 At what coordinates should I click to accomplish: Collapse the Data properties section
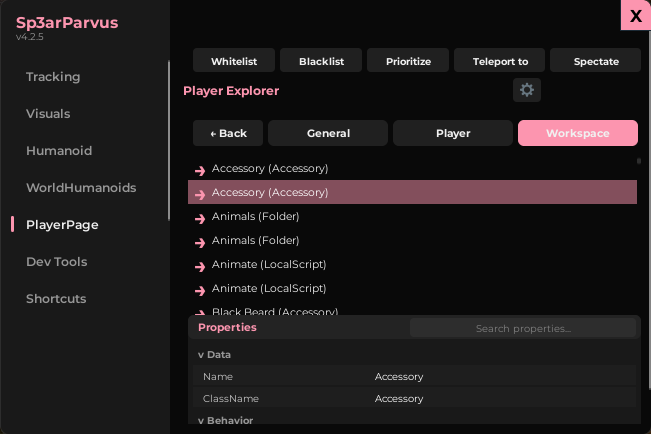click(x=214, y=355)
